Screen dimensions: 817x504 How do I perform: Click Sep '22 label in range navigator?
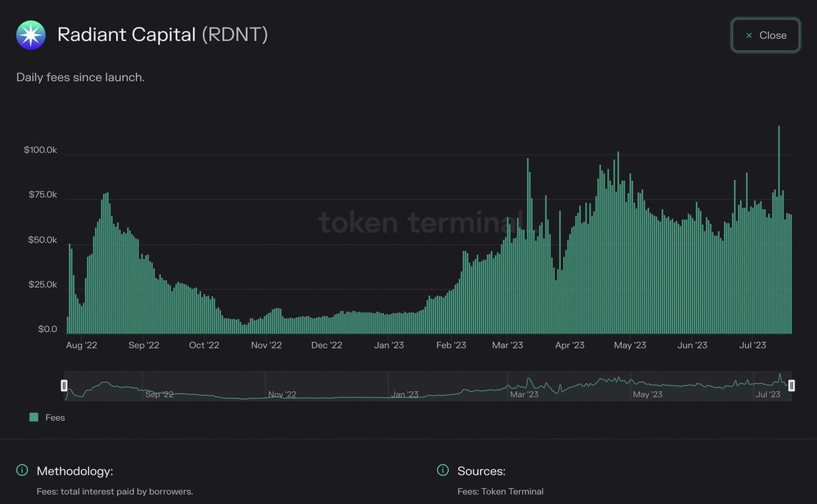159,395
